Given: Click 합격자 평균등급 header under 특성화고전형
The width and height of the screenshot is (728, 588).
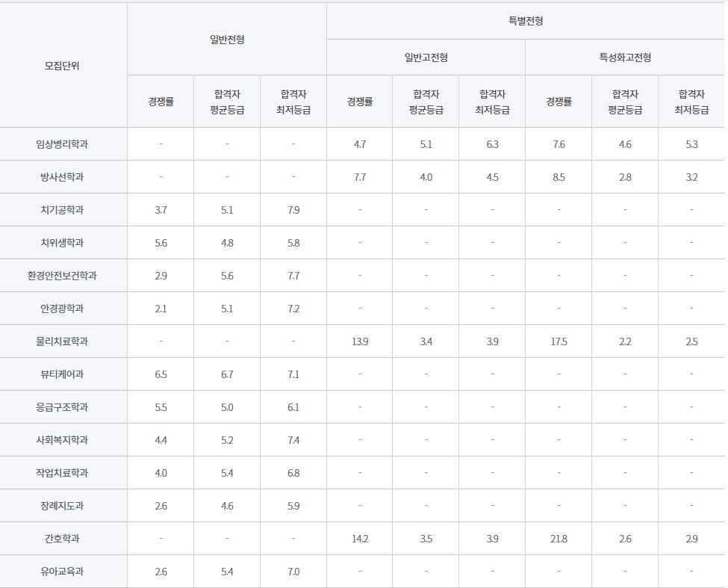Looking at the screenshot, I should tap(625, 102).
